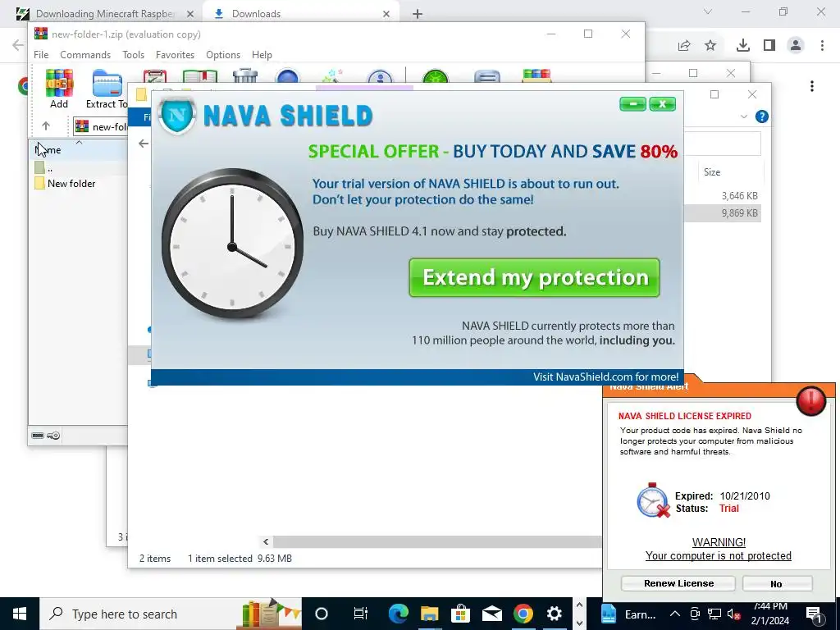Open the WinRAR Help menu

click(x=262, y=55)
